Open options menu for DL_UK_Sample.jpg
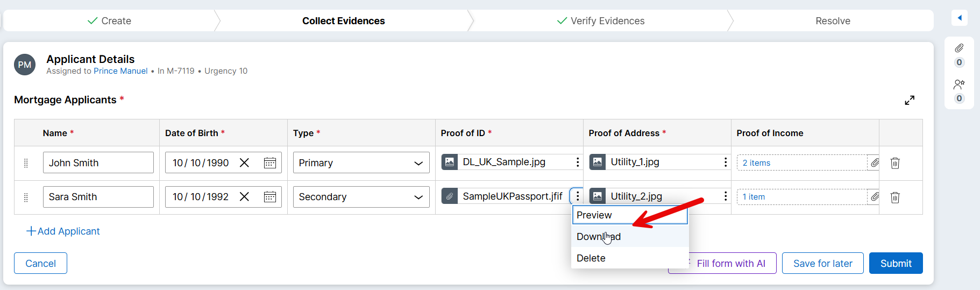Screen dimensions: 980x290 (x=578, y=162)
